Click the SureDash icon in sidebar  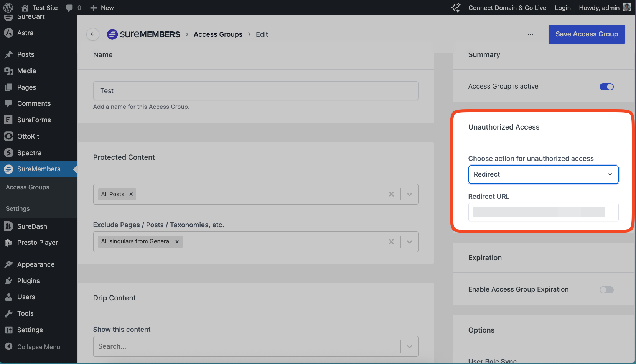click(x=8, y=226)
